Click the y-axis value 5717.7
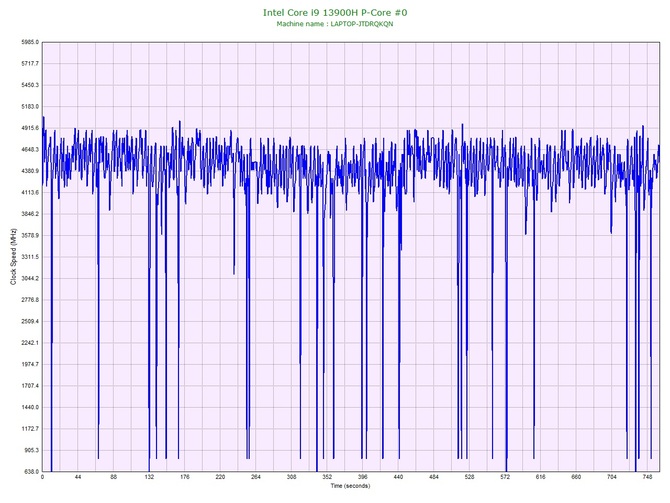670x503 pixels. pos(30,64)
